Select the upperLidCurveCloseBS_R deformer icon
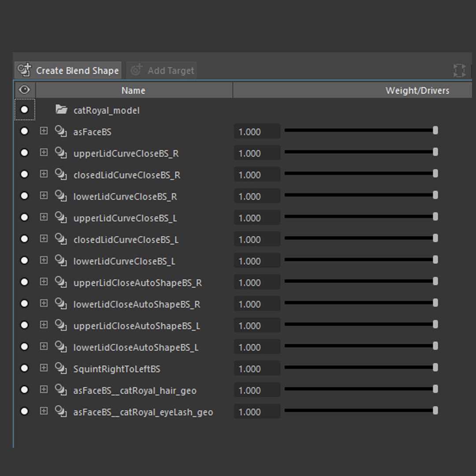This screenshot has height=476, width=476. click(61, 152)
